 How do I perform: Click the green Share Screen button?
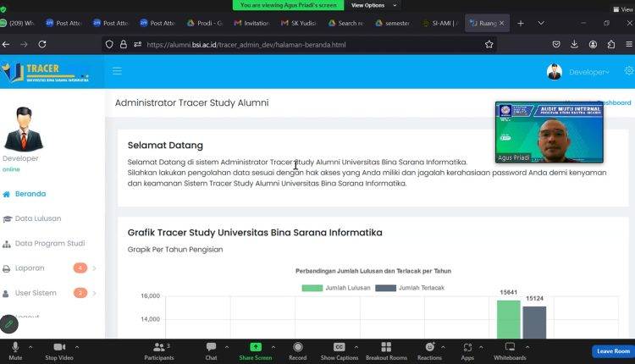pyautogui.click(x=256, y=351)
